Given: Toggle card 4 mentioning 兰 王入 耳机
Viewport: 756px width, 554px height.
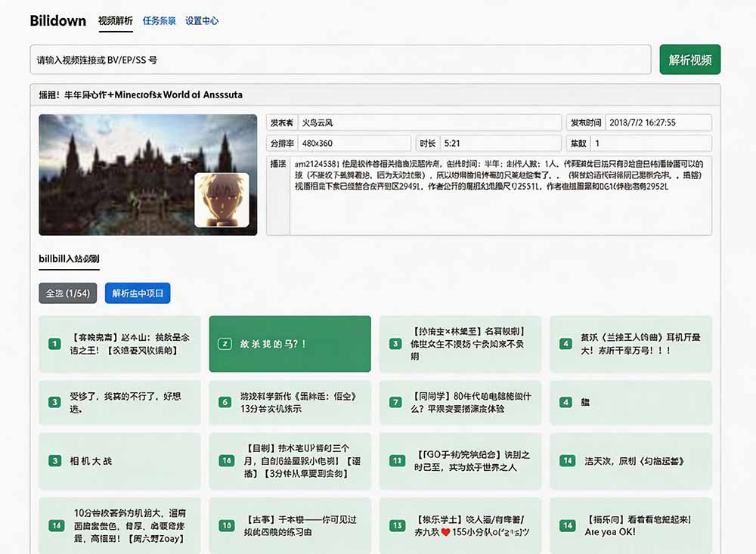Looking at the screenshot, I should 631,344.
